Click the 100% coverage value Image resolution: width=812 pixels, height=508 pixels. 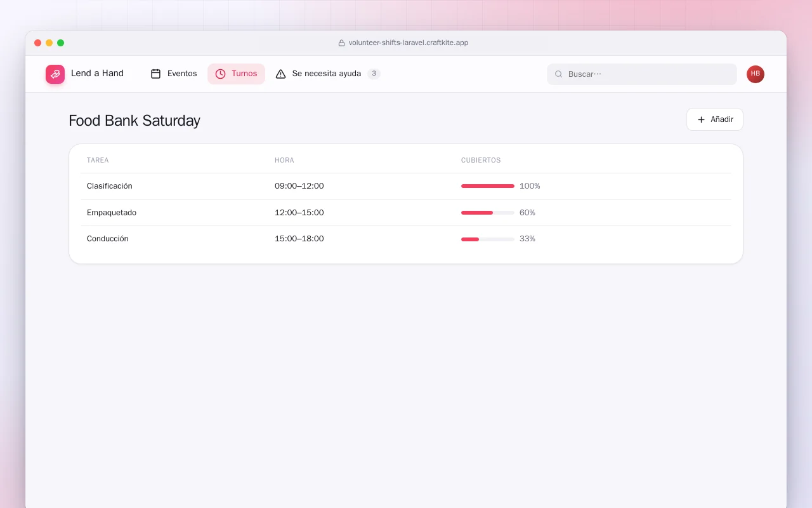(x=530, y=186)
